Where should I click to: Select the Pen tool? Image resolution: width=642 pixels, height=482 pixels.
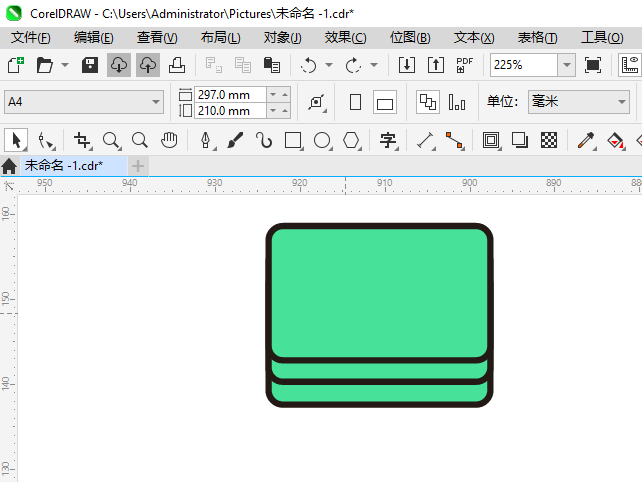(x=206, y=140)
